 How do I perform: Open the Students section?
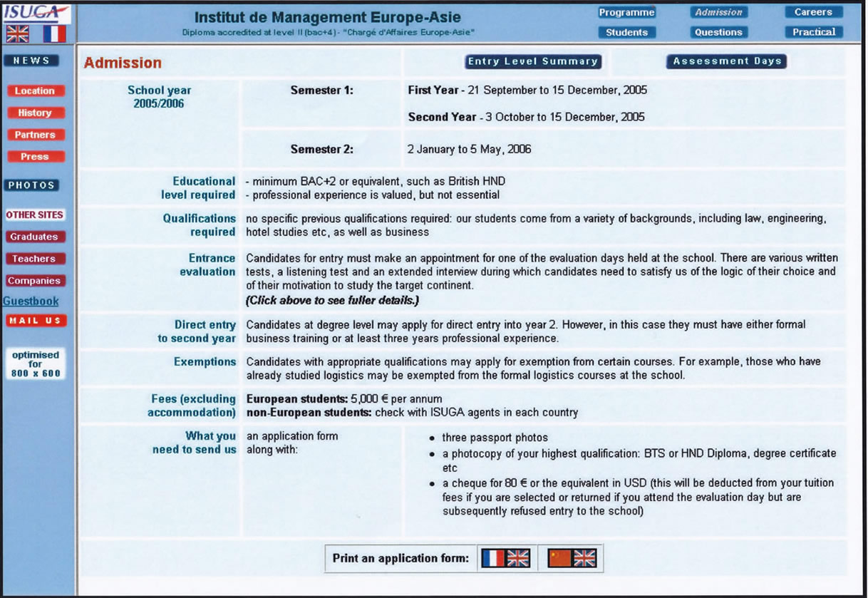point(626,32)
